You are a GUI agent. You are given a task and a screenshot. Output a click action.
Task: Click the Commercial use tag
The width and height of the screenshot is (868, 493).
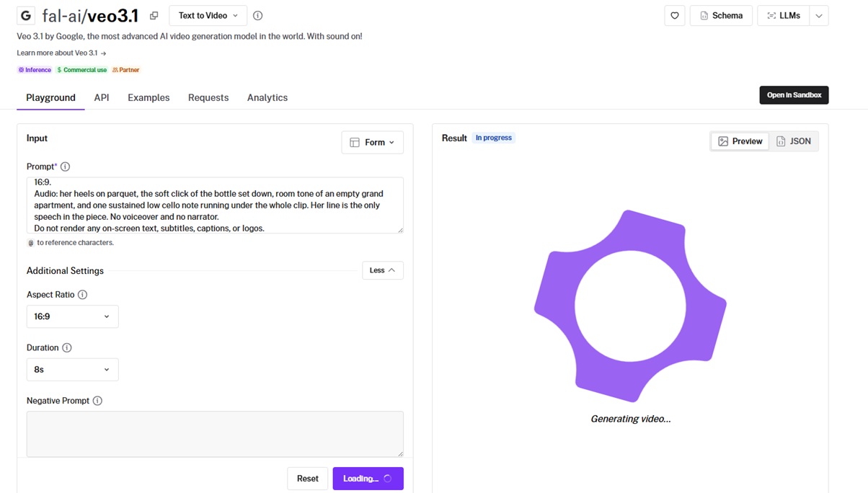click(82, 70)
